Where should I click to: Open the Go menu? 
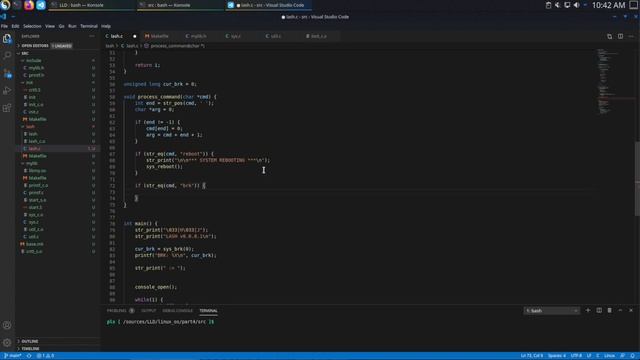click(62, 26)
